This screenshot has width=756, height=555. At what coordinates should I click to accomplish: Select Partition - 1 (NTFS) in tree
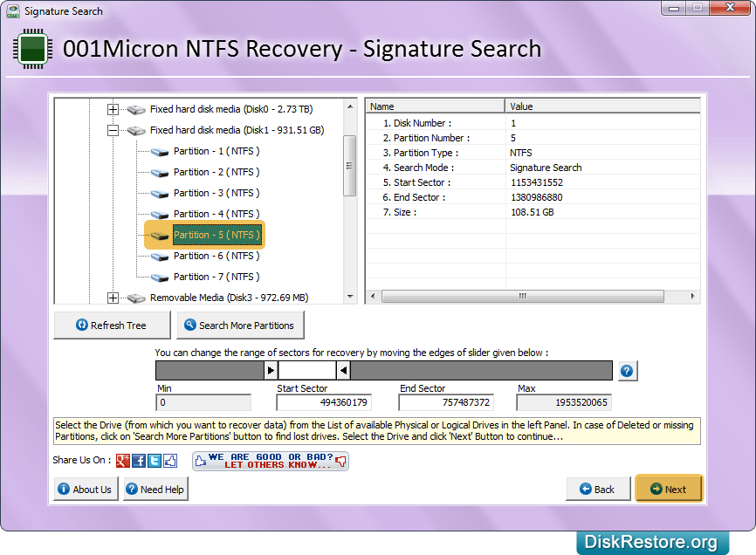click(x=216, y=151)
